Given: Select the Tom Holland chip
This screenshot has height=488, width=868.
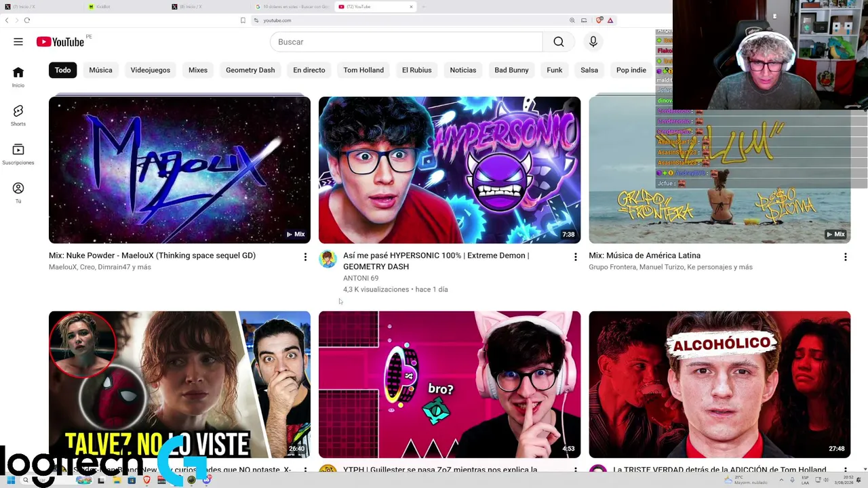Looking at the screenshot, I should click(x=363, y=70).
